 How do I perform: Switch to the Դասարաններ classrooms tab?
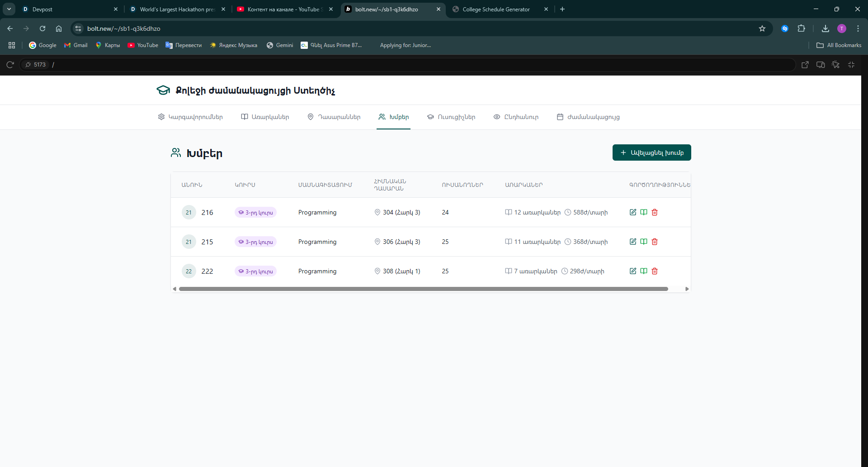334,117
